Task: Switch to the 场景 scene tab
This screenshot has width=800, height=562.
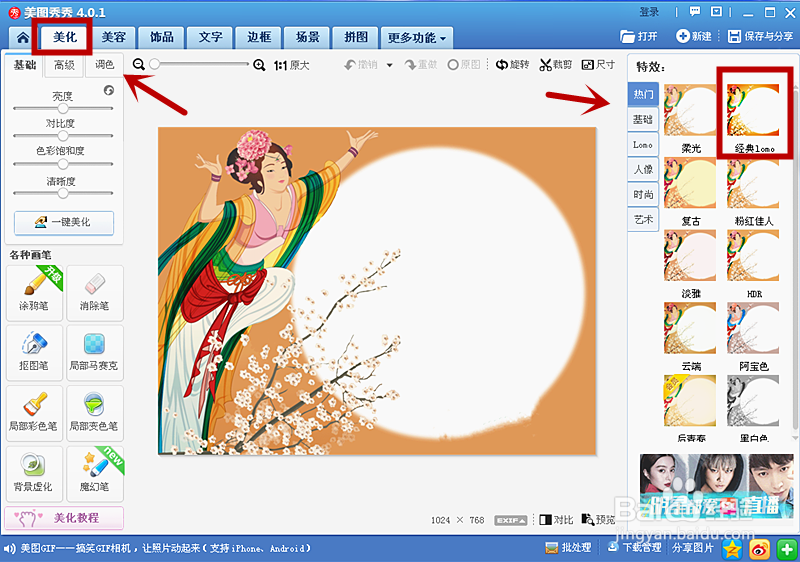Action: click(308, 38)
